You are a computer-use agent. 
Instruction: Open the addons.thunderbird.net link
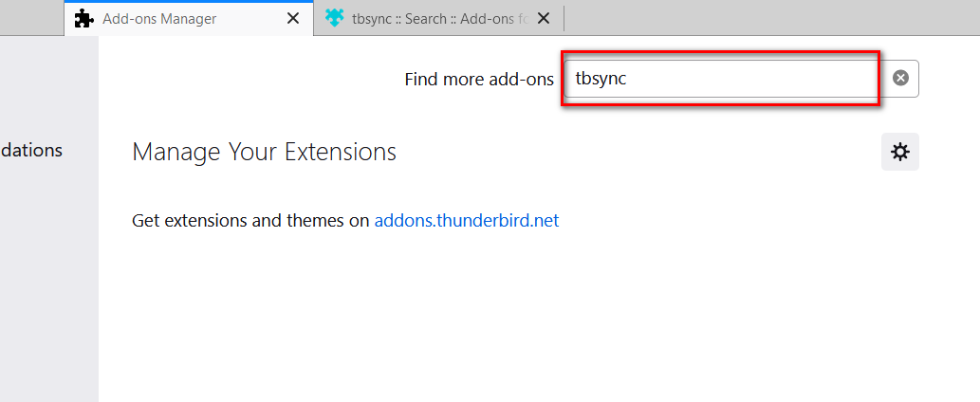point(466,220)
